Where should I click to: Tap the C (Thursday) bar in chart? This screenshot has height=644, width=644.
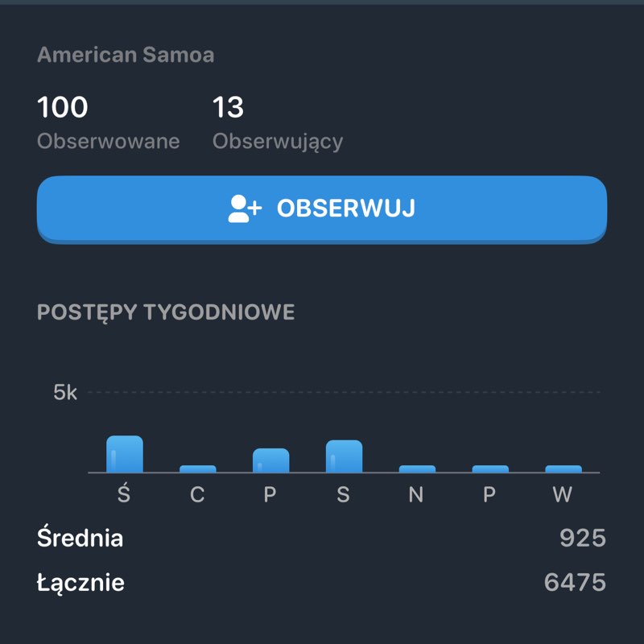[197, 469]
